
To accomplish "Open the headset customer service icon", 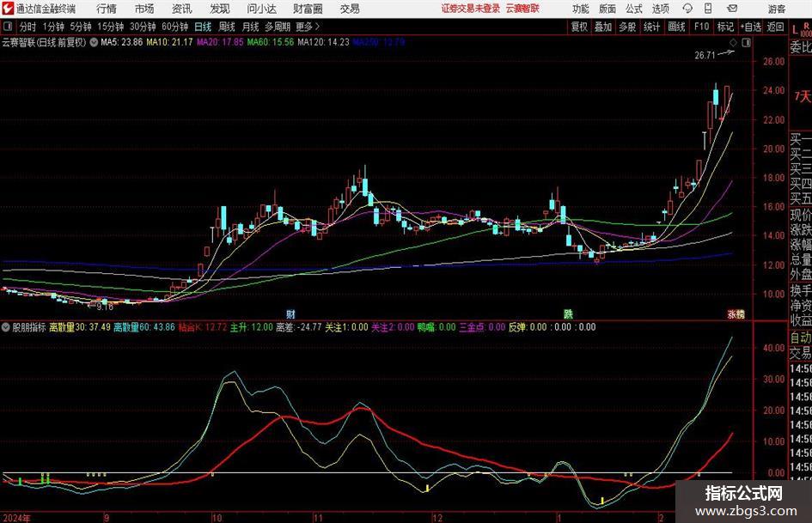I will tap(687, 9).
